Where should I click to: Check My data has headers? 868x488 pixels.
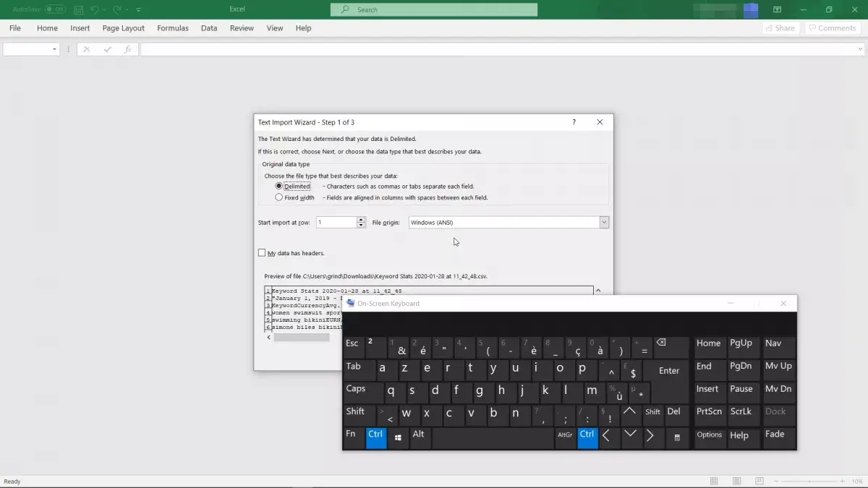262,253
